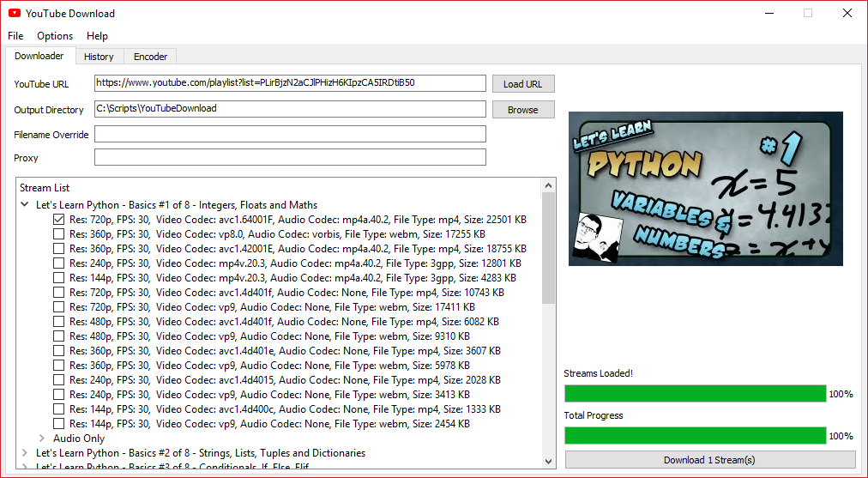Viewport: 868px width, 478px height.
Task: Collapse Let's Learn Python Basics #1 node
Action: (x=25, y=204)
